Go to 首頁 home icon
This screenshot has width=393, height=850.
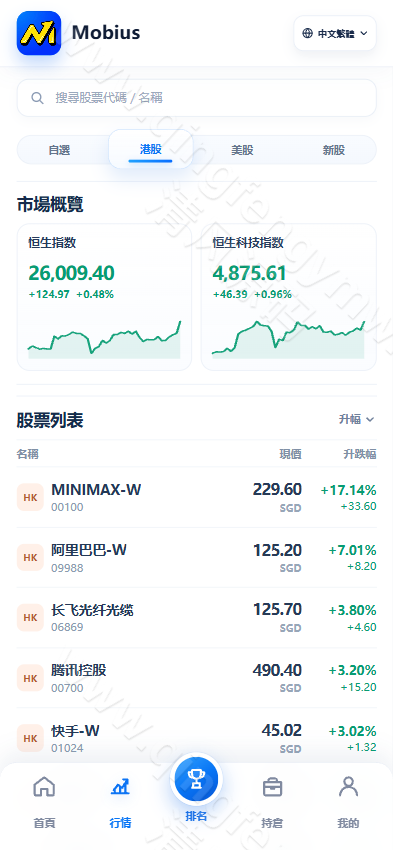pos(44,787)
